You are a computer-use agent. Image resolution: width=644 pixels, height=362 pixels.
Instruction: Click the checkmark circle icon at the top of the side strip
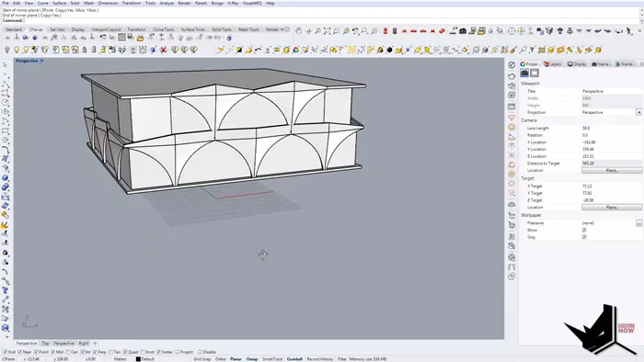pyautogui.click(x=512, y=65)
